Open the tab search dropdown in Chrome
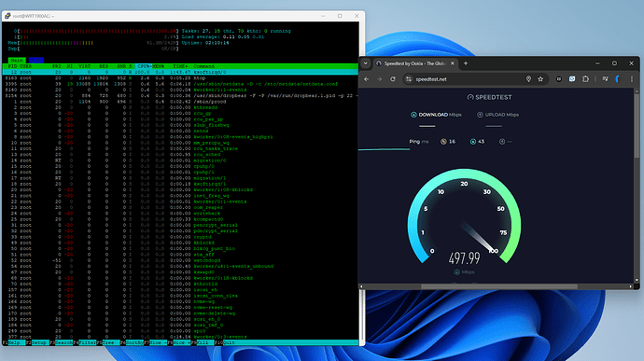Image resolution: width=644 pixels, height=361 pixels. click(365, 63)
